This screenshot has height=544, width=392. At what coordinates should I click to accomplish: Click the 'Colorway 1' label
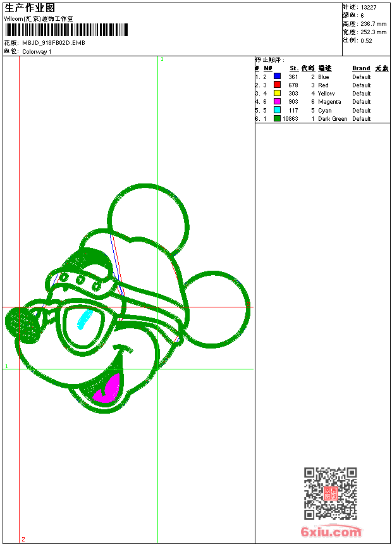(37, 52)
